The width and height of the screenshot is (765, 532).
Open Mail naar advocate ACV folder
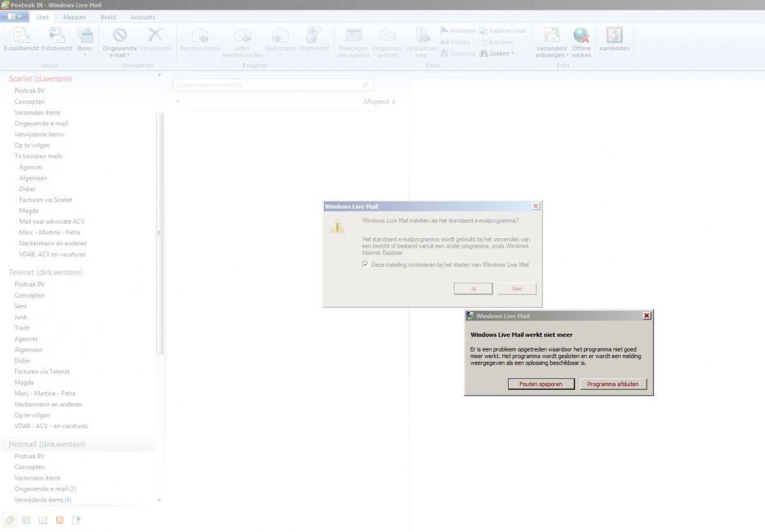(52, 221)
